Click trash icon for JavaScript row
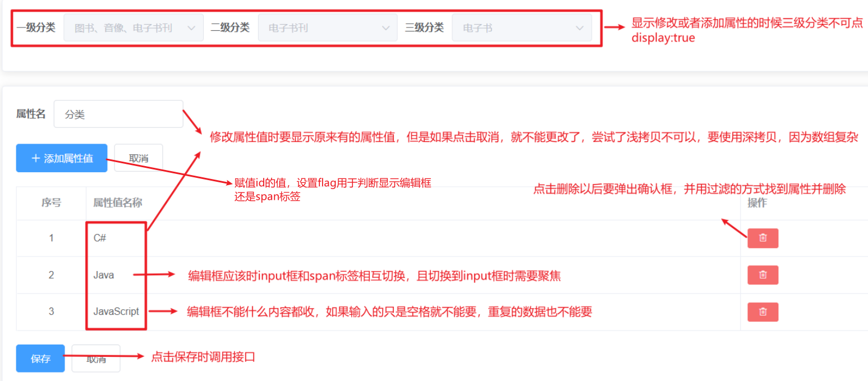Image resolution: width=868 pixels, height=381 pixels. coord(763,312)
